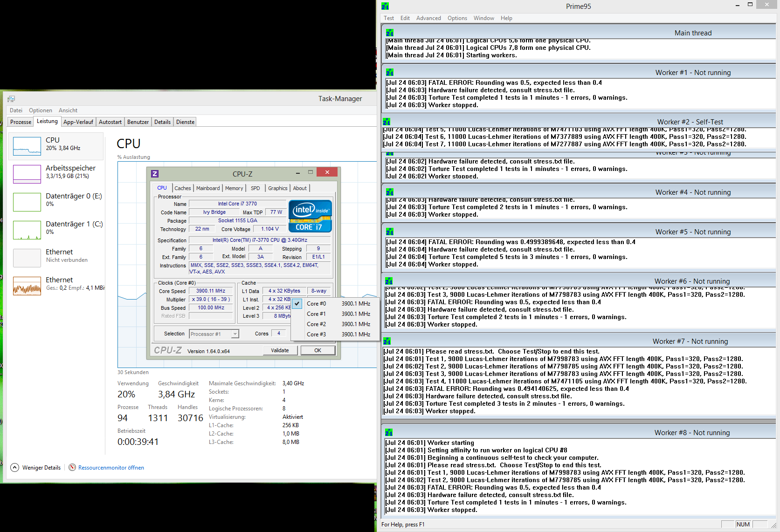Click the Task-Manager title bar icon
780x532 pixels.
point(11,99)
